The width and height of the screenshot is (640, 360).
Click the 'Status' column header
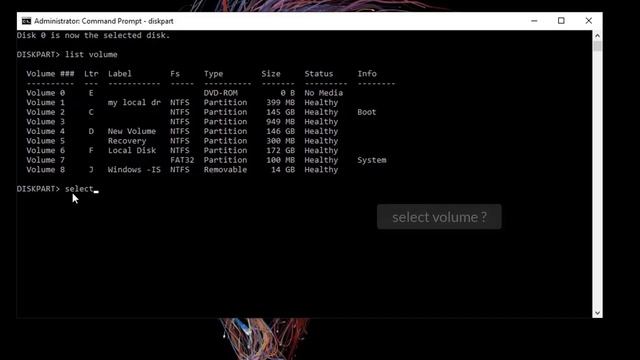click(x=319, y=74)
